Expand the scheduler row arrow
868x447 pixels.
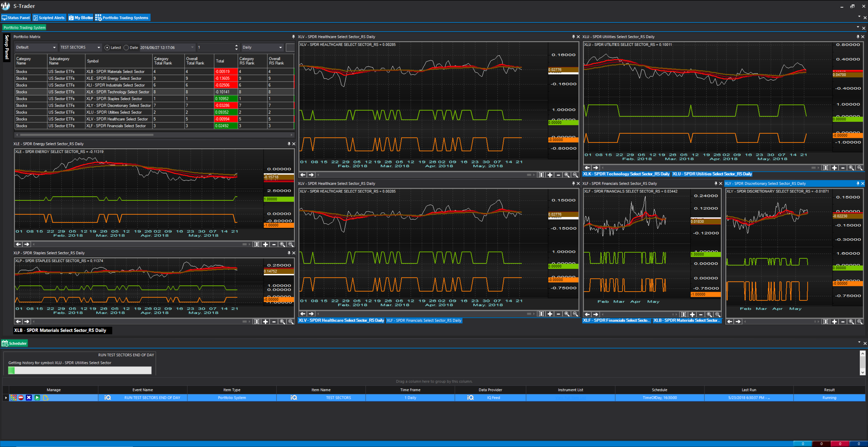6,398
